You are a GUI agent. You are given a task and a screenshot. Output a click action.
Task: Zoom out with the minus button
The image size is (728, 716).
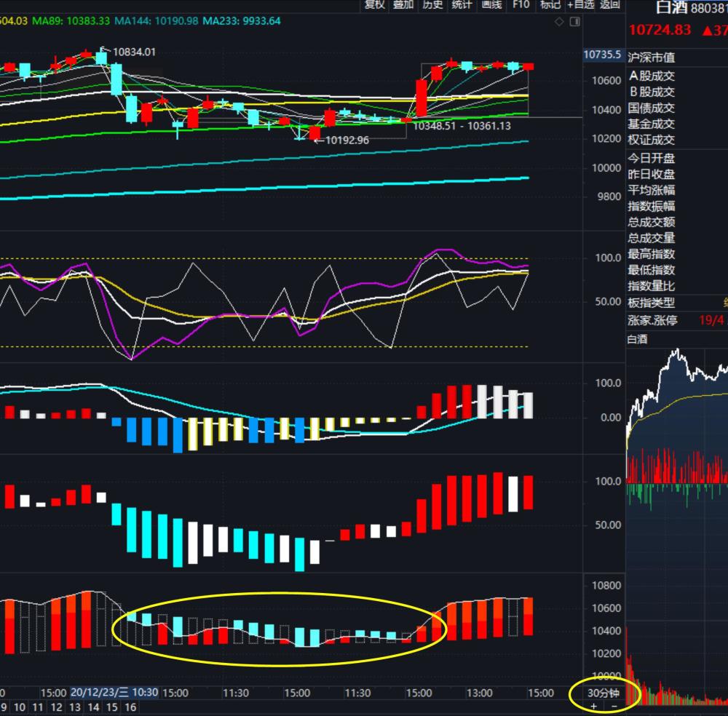tap(614, 707)
